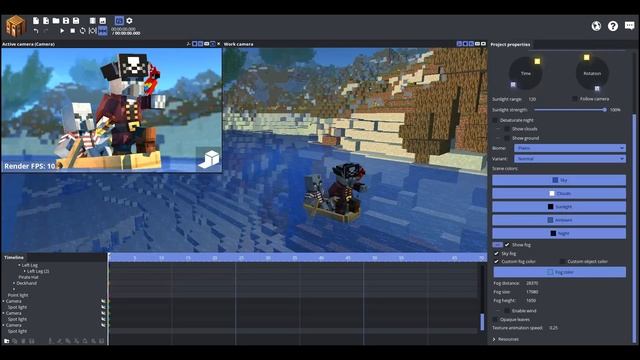Open the Ambient color picker
Image resolution: width=640 pixels, height=360 pixels.
[559, 220]
